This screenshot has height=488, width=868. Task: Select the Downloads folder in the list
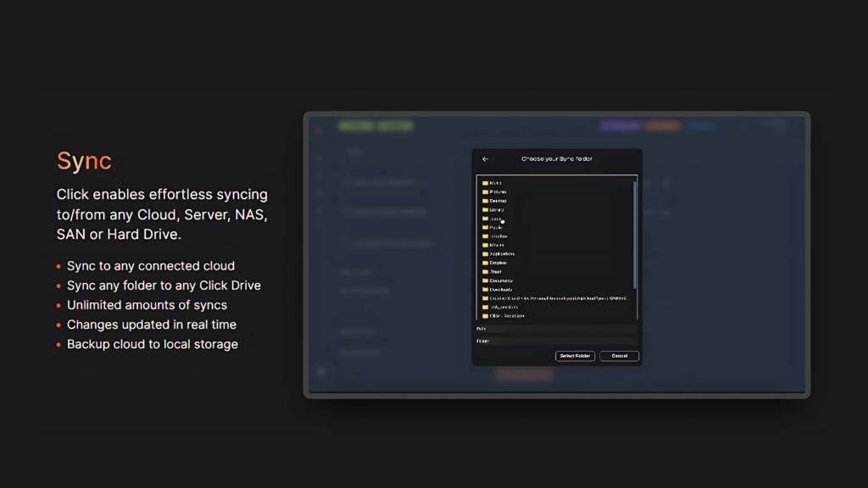coord(500,290)
